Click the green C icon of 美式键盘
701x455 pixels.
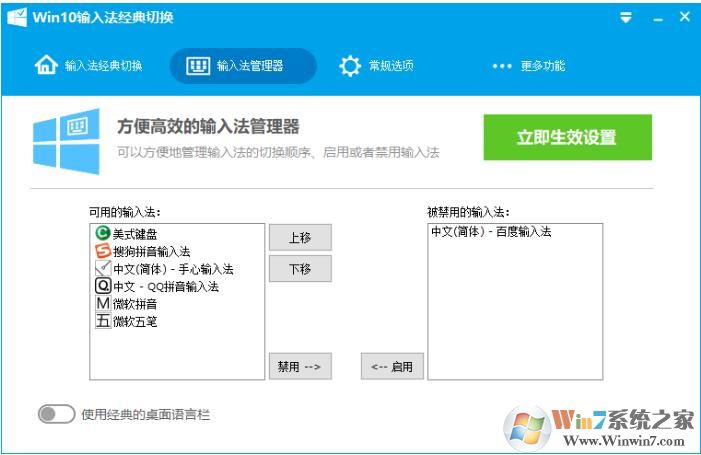[x=103, y=233]
